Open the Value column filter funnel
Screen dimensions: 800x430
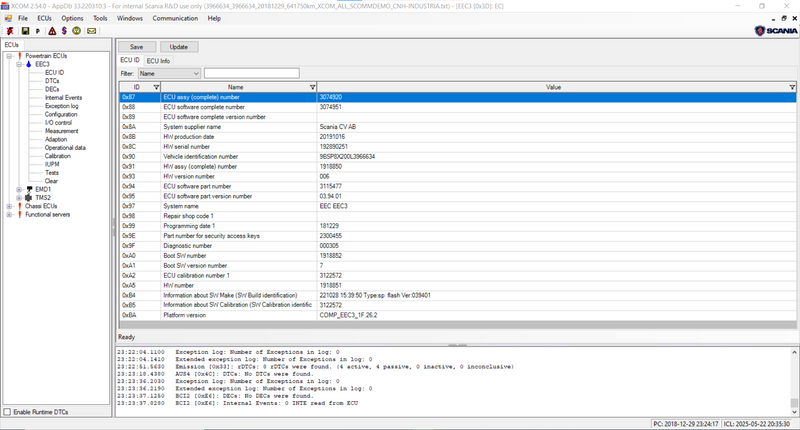click(x=792, y=87)
